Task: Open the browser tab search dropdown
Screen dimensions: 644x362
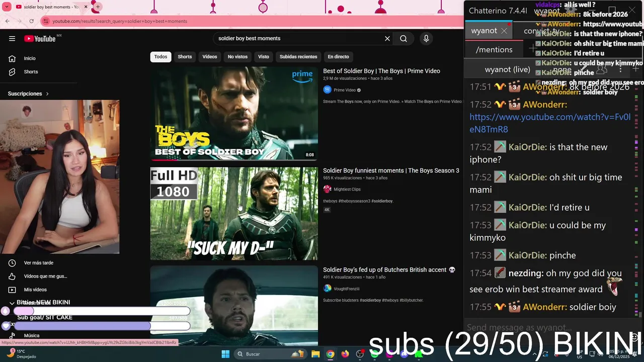Action: tap(7, 7)
